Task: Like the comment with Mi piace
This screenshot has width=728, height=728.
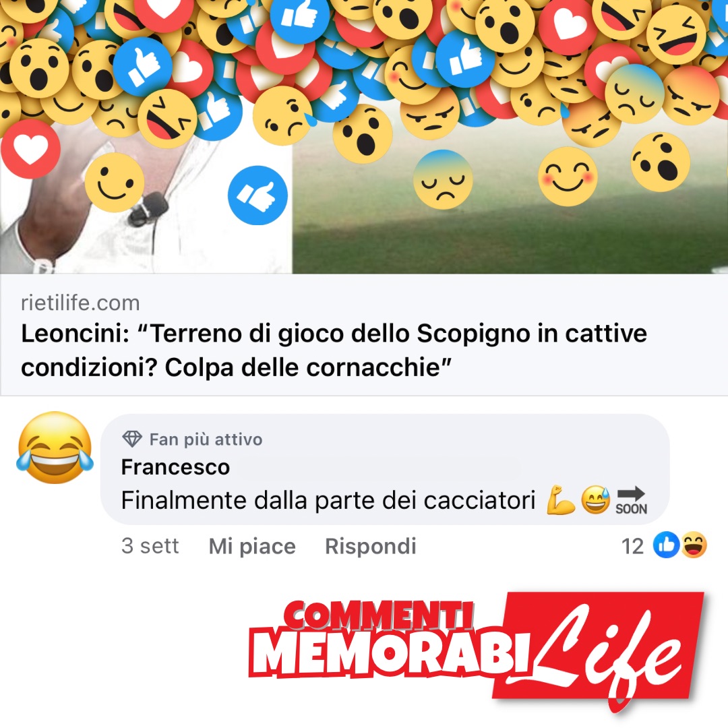Action: tap(252, 546)
